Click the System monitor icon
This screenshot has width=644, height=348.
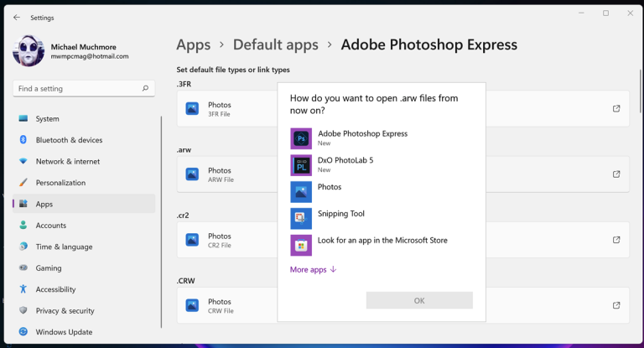(23, 118)
